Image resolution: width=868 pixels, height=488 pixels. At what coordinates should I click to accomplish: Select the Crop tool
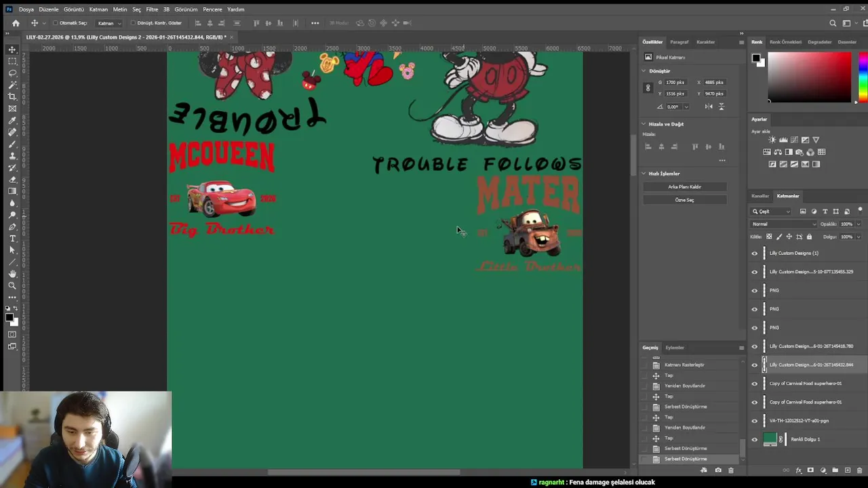(12, 96)
